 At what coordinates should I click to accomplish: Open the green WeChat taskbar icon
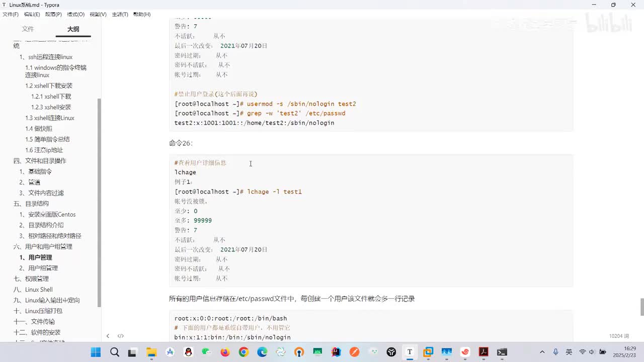(x=206, y=352)
